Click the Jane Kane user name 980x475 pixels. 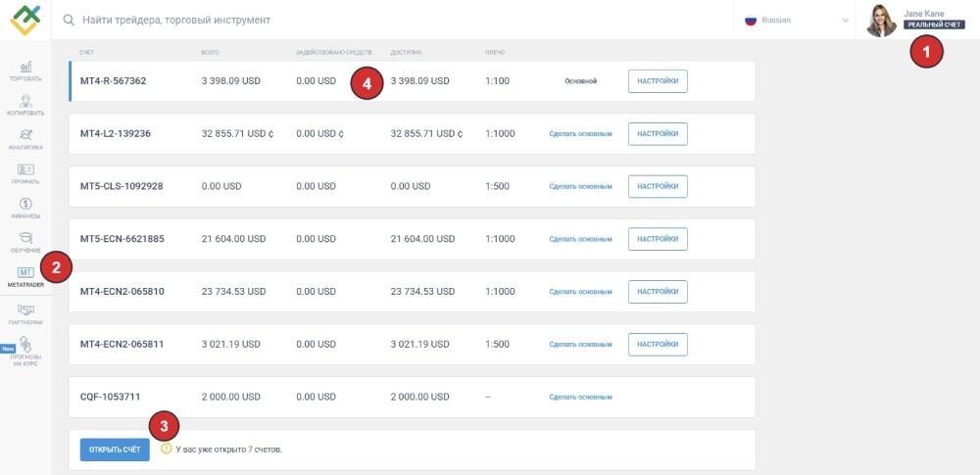(924, 13)
